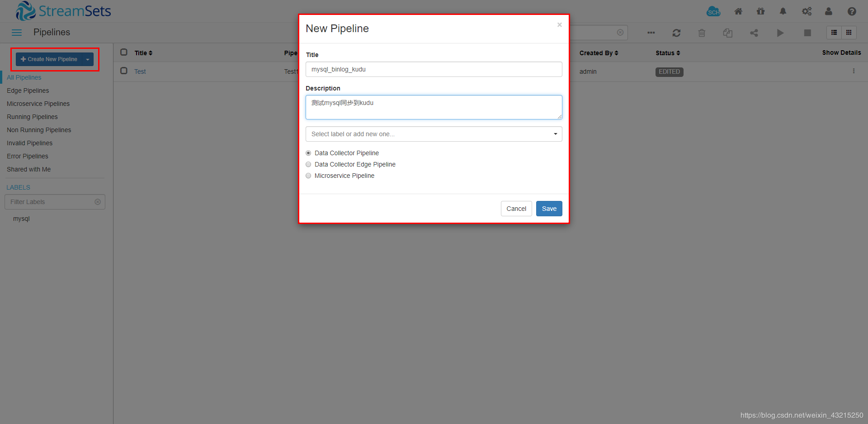
Task: Open notifications with the bell icon
Action: tap(783, 11)
